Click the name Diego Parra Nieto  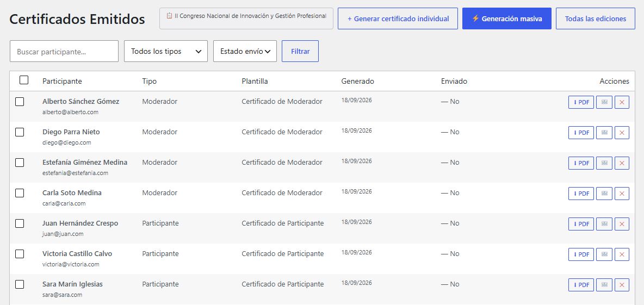(71, 132)
